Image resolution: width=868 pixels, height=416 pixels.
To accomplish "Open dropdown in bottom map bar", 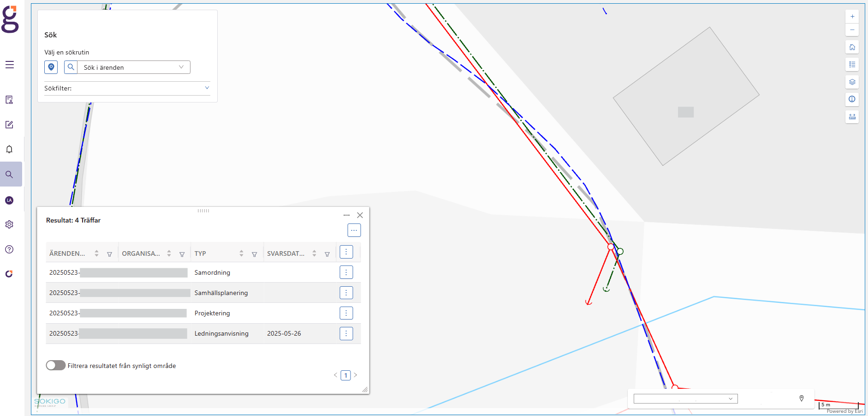I will point(685,398).
